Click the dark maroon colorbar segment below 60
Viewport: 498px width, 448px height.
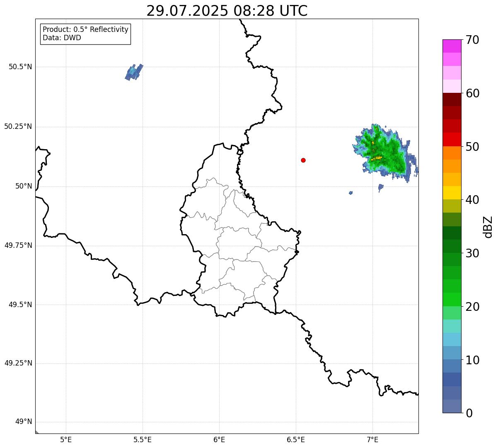[x=452, y=99]
